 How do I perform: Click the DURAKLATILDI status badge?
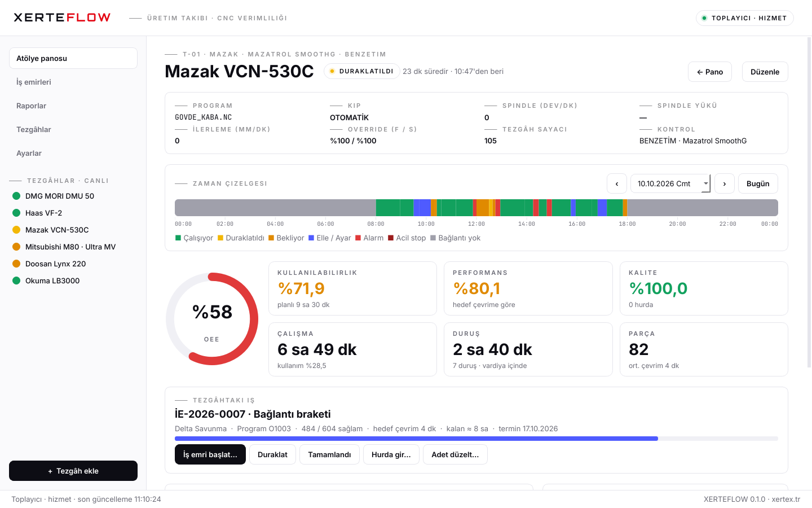pyautogui.click(x=361, y=71)
